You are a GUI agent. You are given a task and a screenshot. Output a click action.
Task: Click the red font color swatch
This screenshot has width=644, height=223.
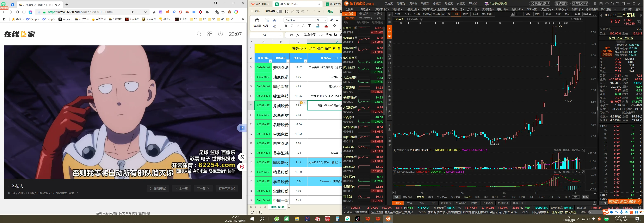[326, 26]
